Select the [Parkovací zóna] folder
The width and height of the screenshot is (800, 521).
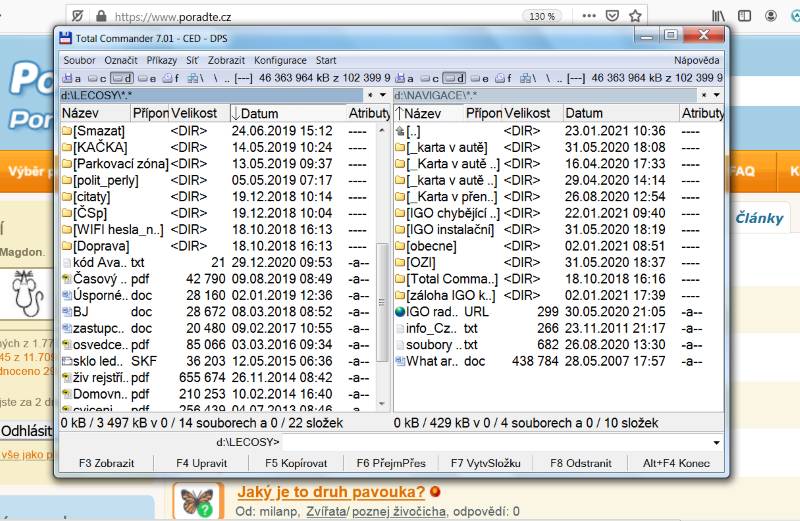[115, 164]
